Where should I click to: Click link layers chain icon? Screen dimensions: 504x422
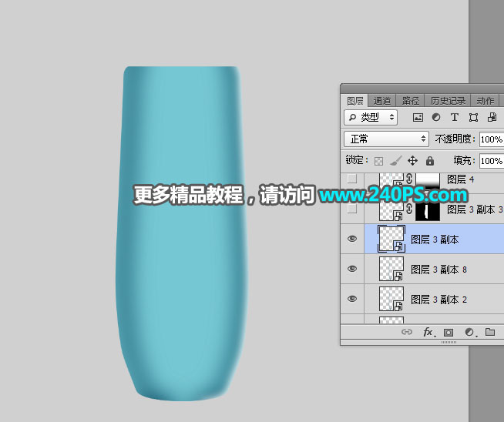click(x=407, y=332)
